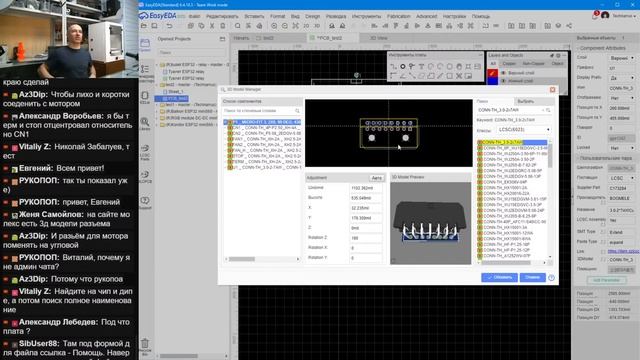The width and height of the screenshot is (640, 360).
Task: Click the Cancel button in 3D Model Manager
Action: tap(532, 278)
